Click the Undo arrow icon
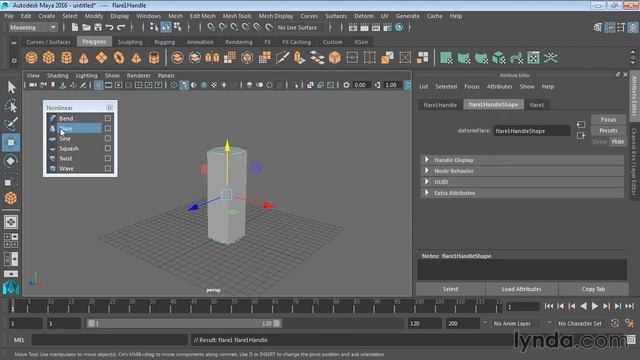 [x=109, y=27]
